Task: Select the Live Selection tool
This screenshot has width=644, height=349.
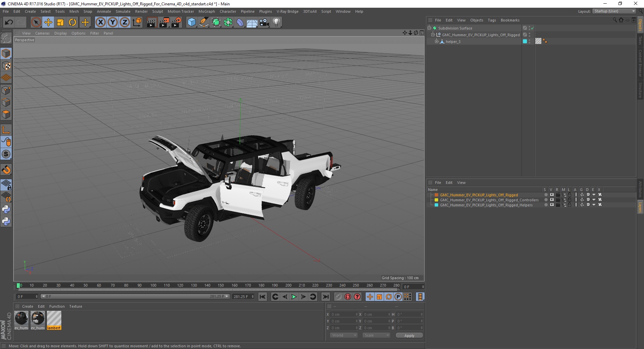Action: [x=36, y=22]
